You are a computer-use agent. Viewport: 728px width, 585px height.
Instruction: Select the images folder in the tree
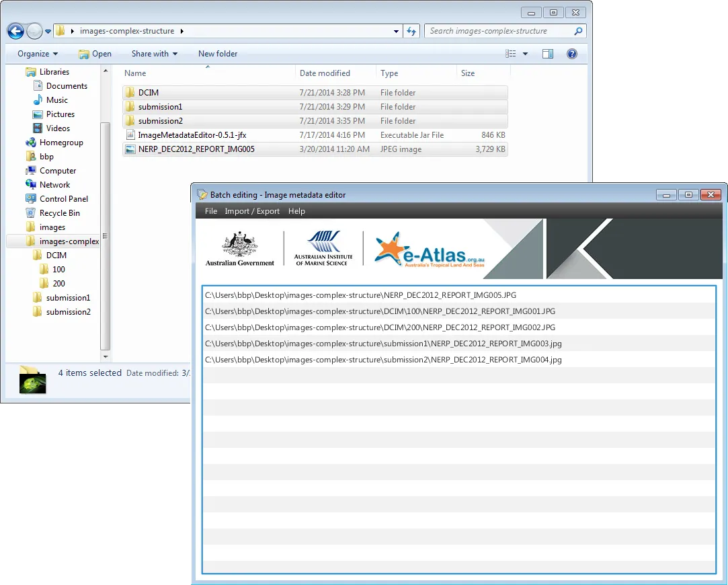[x=46, y=227]
